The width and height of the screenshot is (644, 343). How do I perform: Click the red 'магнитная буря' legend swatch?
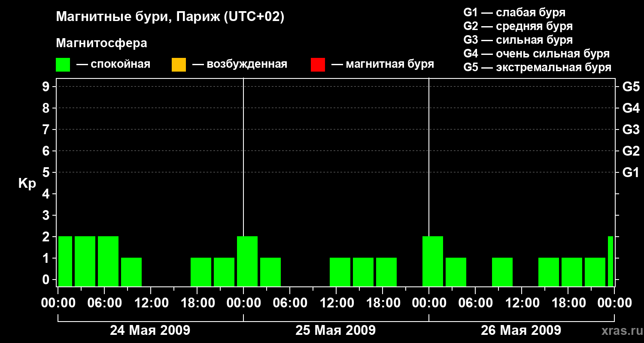(318, 65)
